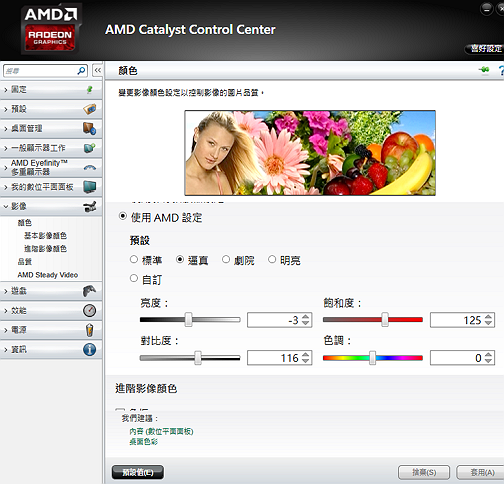
Task: Click the 對比度 contrast slider handle
Action: 198,358
